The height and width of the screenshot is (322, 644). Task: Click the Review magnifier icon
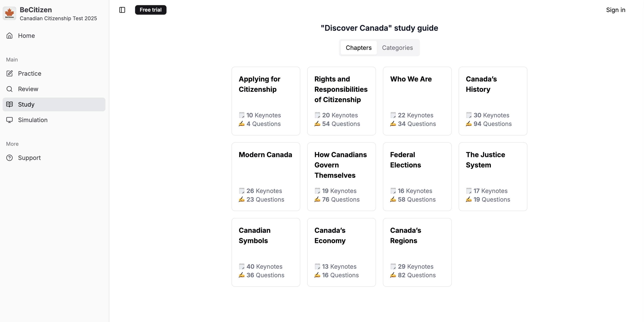pyautogui.click(x=10, y=89)
